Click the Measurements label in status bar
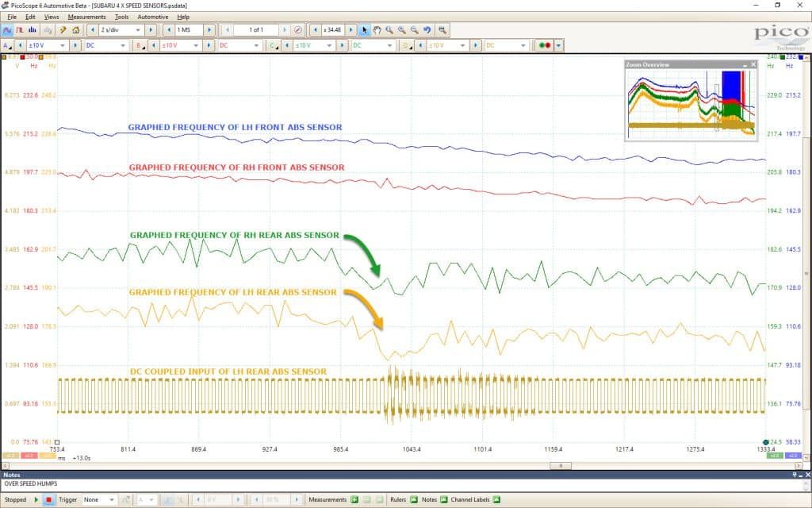Screen dimensions: 812x508 (x=327, y=500)
